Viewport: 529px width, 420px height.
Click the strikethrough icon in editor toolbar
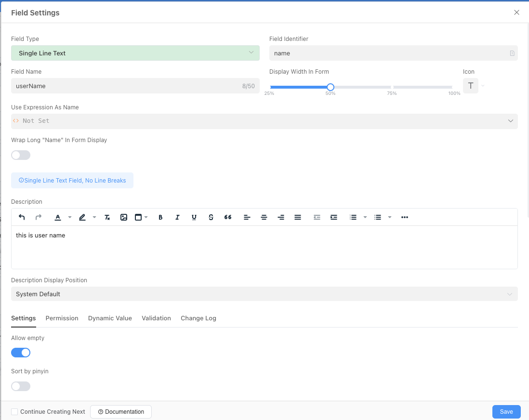(x=211, y=217)
